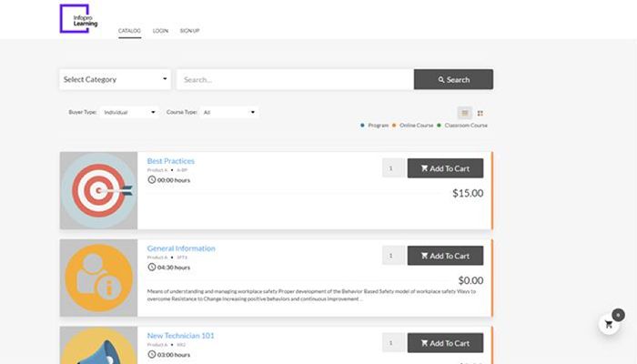Open the Sign Up page
637x364 pixels.
189,31
